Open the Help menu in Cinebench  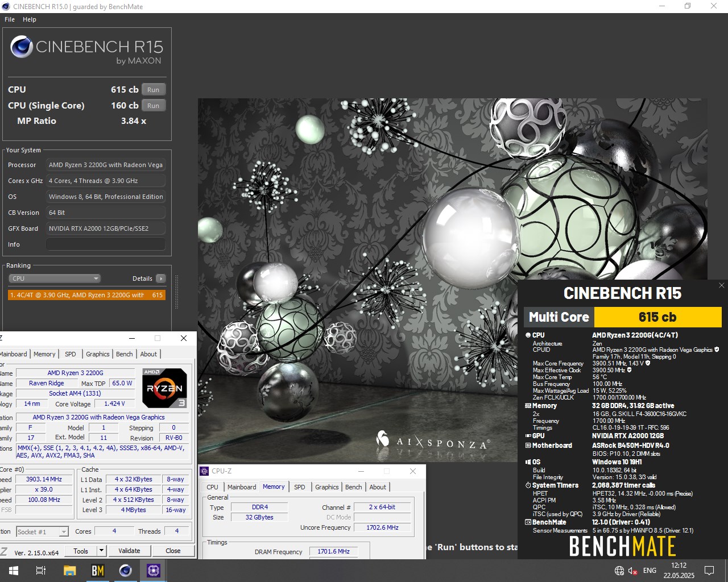point(30,19)
